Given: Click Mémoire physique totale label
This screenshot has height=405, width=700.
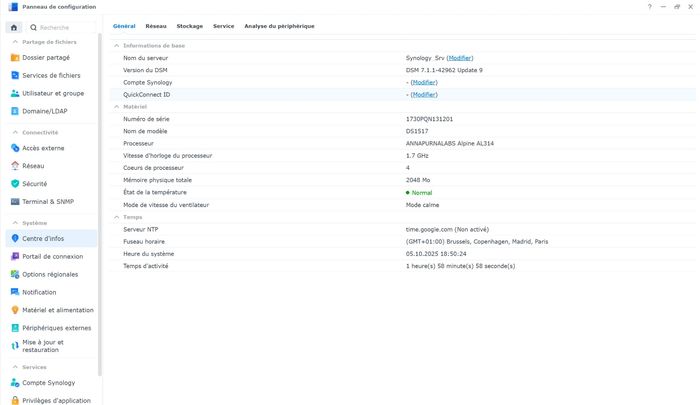Looking at the screenshot, I should pos(158,180).
